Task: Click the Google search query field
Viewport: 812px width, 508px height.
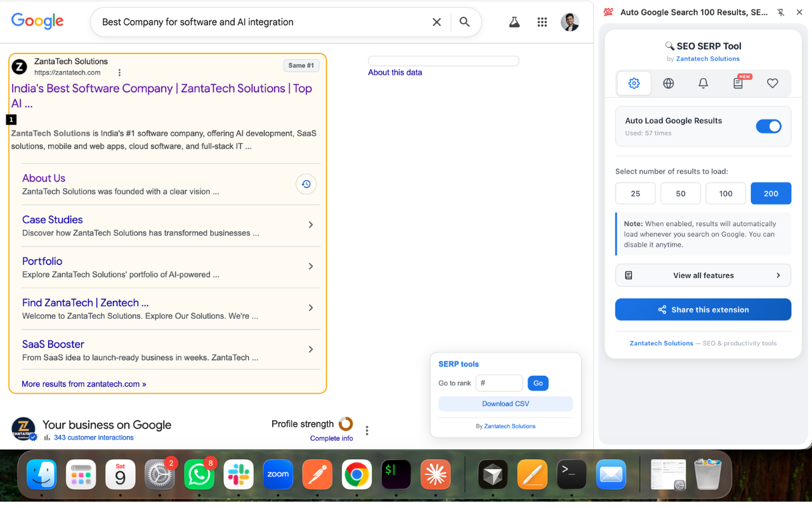Action: tap(261, 22)
